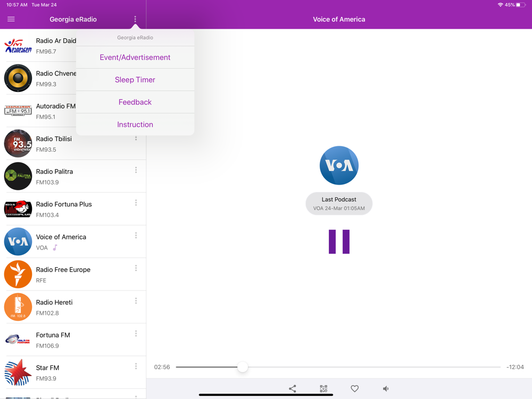532x399 pixels.
Task: Open the hamburger sidebar menu
Action: pyautogui.click(x=11, y=19)
